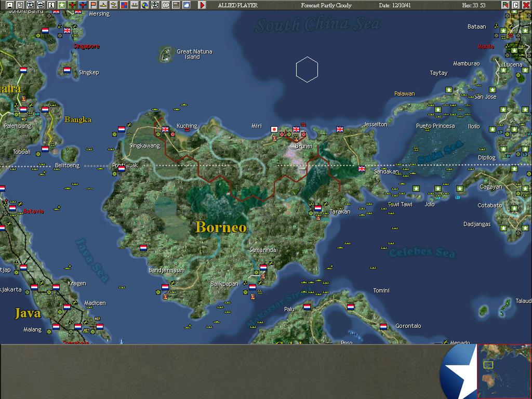Click the red aircraft air operations icon

[73, 4]
